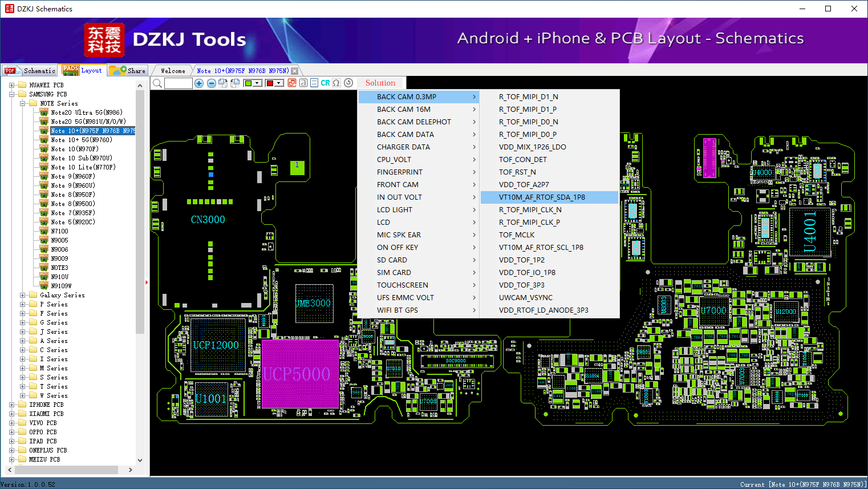Click tree scrollbar down arrow
The image size is (868, 489).
click(140, 460)
